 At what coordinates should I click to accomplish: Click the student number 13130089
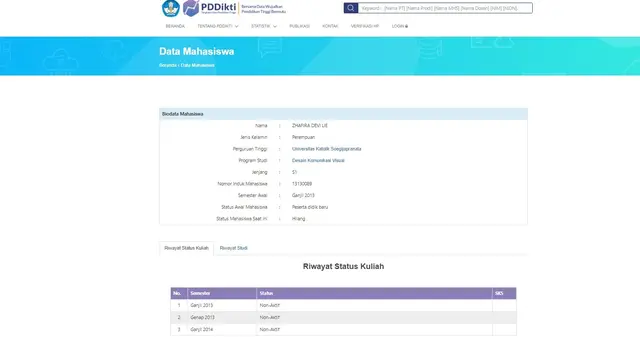coord(302,184)
